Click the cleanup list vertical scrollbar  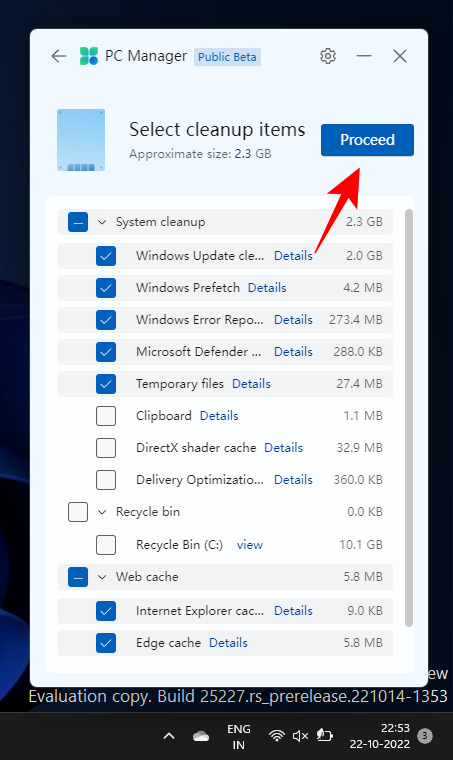tap(409, 418)
